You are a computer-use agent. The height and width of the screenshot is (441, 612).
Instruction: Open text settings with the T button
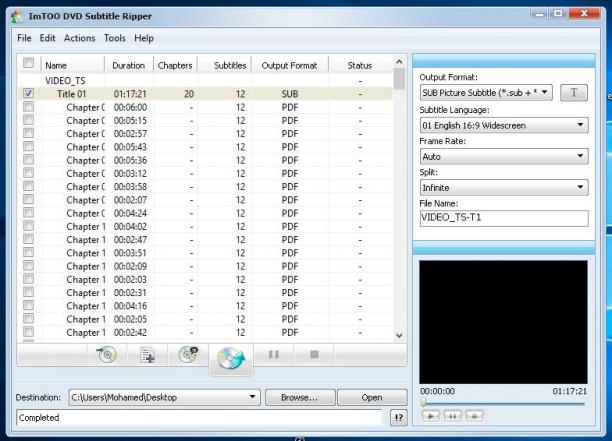[x=574, y=92]
